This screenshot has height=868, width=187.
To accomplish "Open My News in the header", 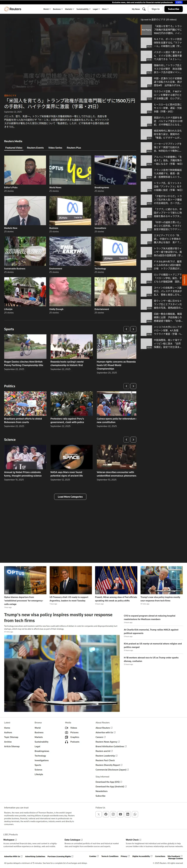I will (136, 9).
